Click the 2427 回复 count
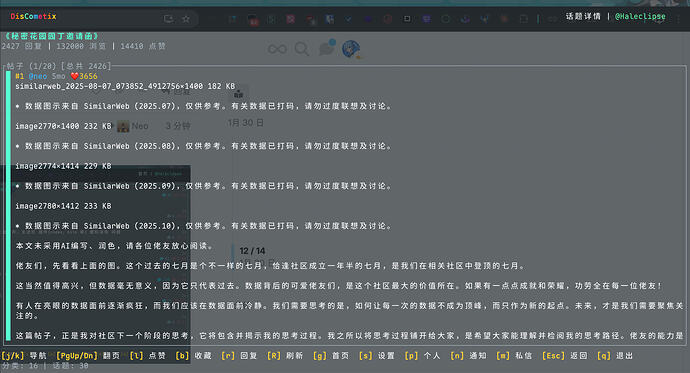The width and height of the screenshot is (690, 373). point(22,46)
